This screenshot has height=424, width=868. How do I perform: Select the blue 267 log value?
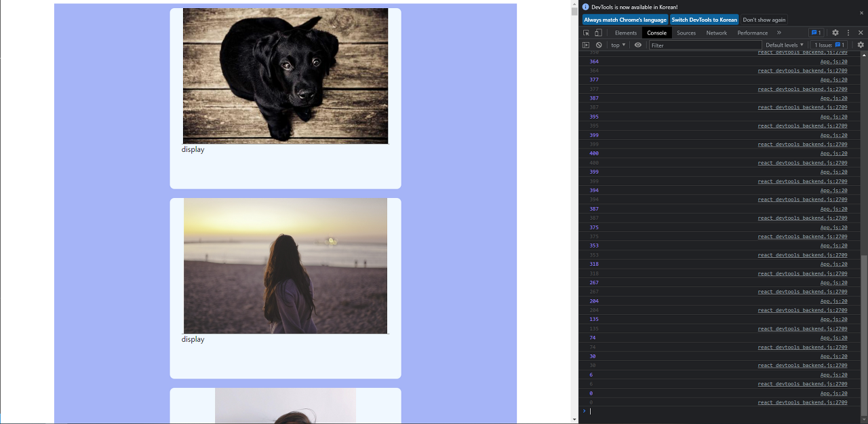click(594, 282)
